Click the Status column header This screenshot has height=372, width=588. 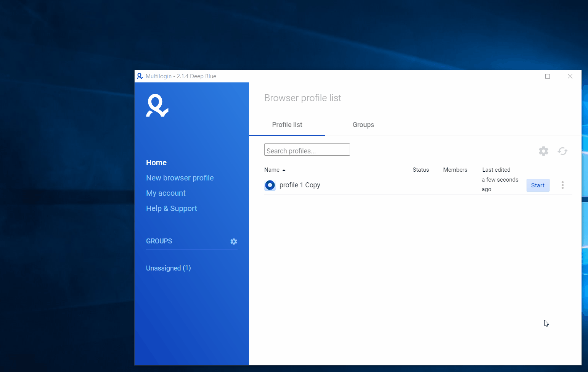tap(421, 170)
